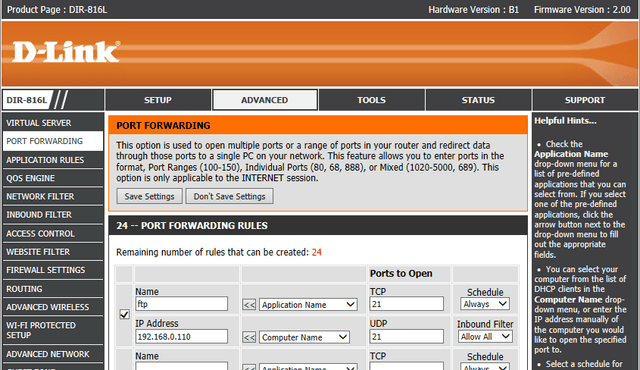Image resolution: width=640 pixels, height=370 pixels.
Task: Open the Schedule Always dropdown for ftp rule
Action: 485,304
